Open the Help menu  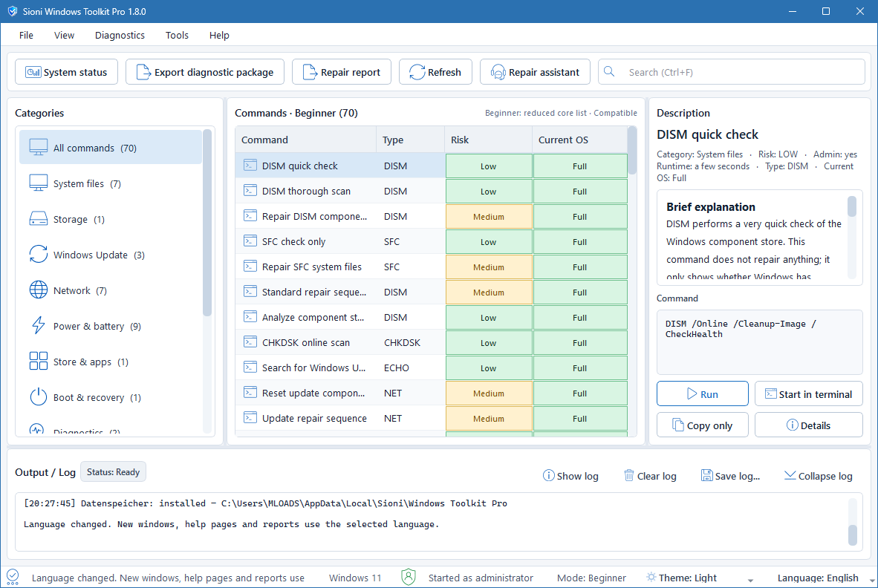pyautogui.click(x=220, y=35)
